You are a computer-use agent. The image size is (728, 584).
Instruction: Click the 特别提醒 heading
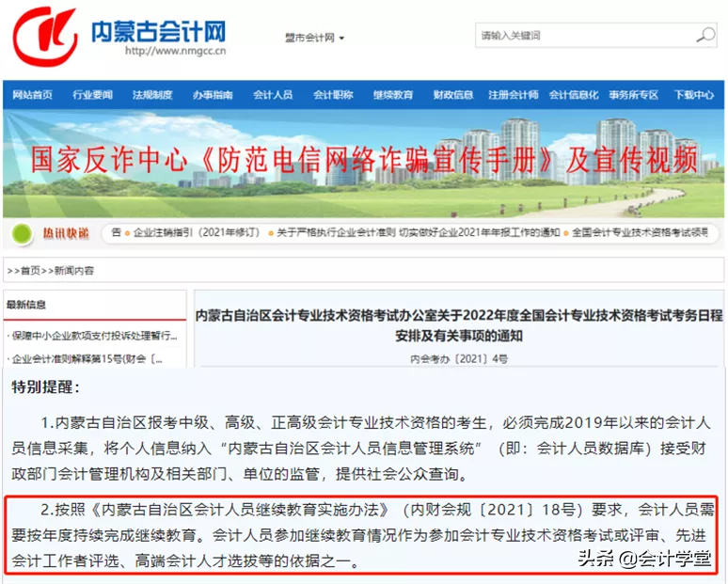point(45,387)
